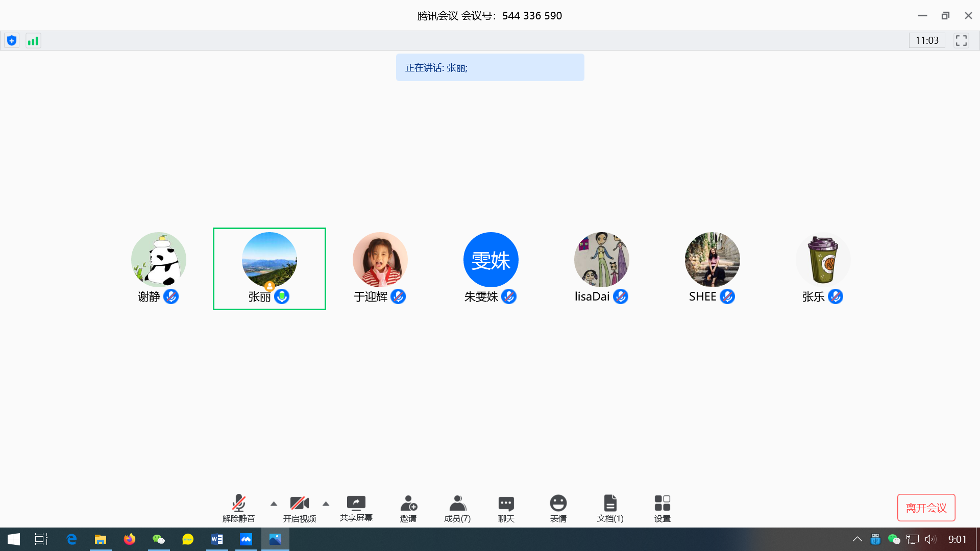Click the Leave Meeting (离开会议) button
980x551 pixels.
point(926,508)
